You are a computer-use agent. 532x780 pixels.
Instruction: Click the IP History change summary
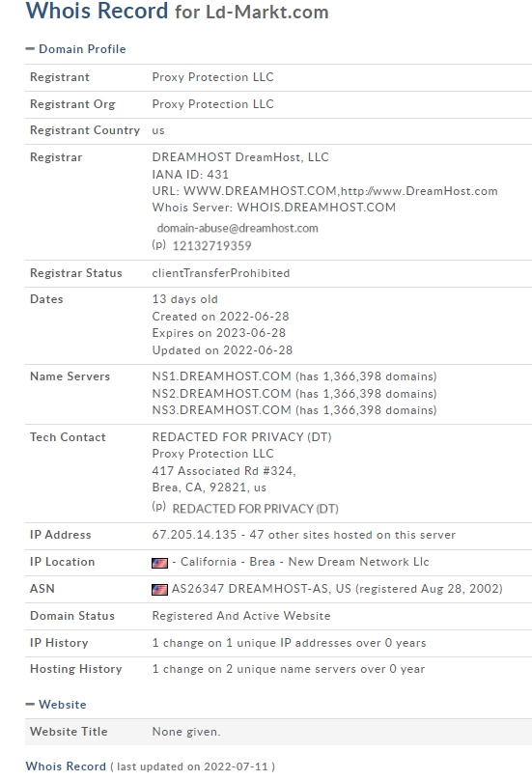pos(289,643)
